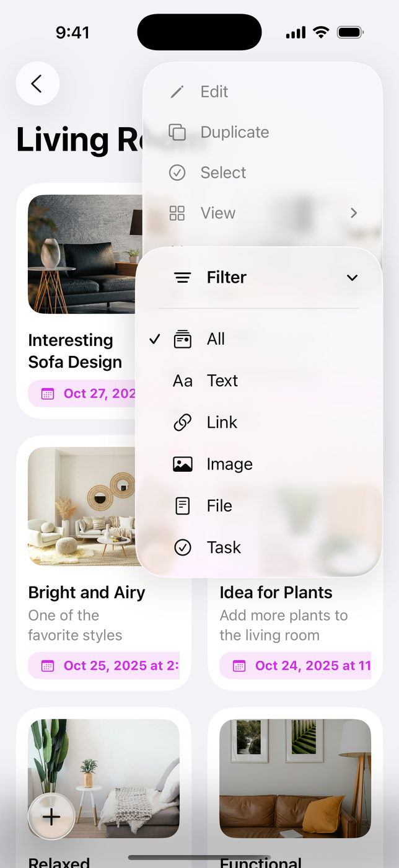
Task: Click the Link chain icon
Action: 182,422
